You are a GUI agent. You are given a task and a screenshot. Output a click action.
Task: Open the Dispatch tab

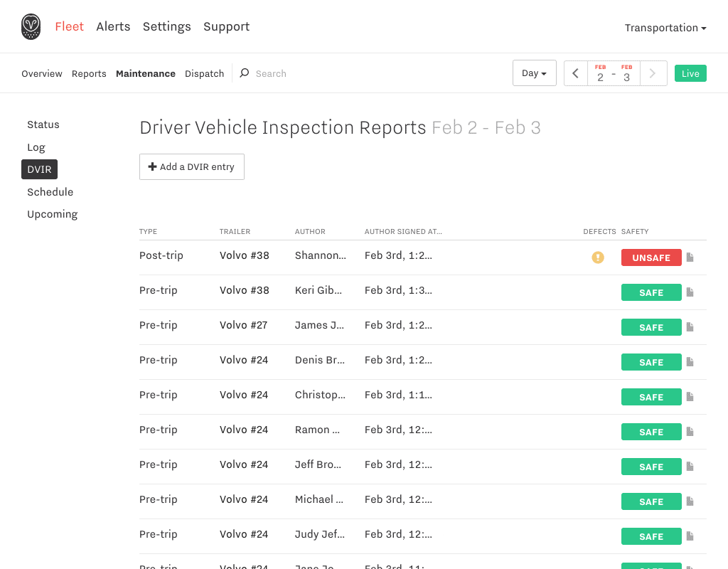[204, 73]
